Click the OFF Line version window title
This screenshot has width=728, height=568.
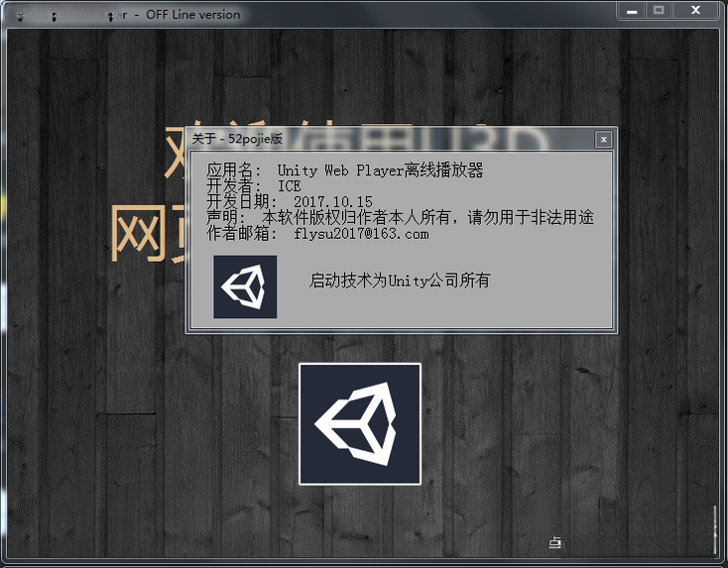click(x=193, y=15)
